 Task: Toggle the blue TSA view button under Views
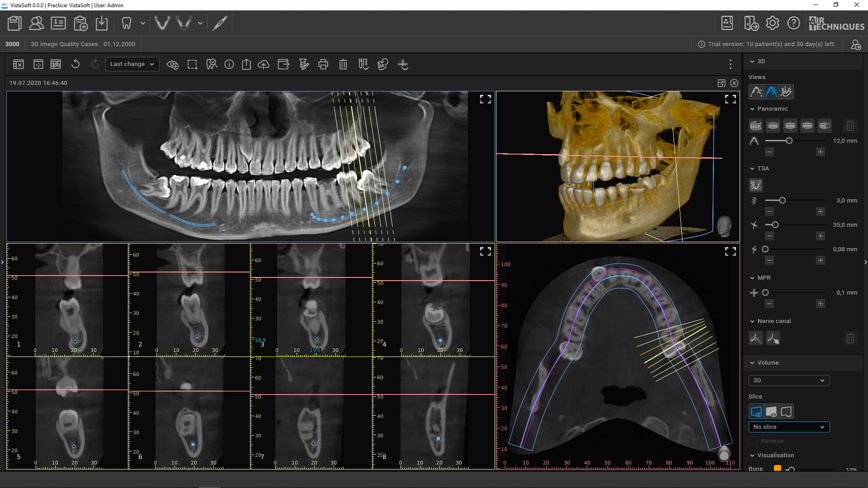(x=771, y=92)
